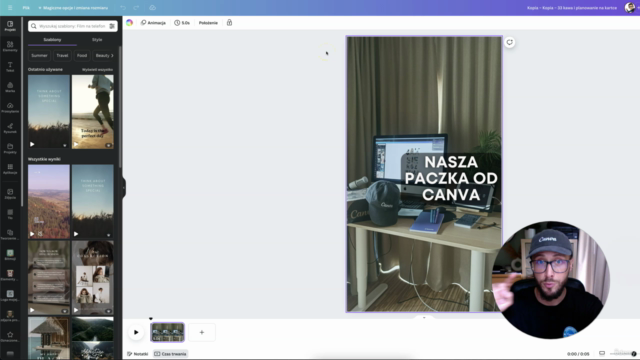Click the template search field

pyautogui.click(x=73, y=26)
